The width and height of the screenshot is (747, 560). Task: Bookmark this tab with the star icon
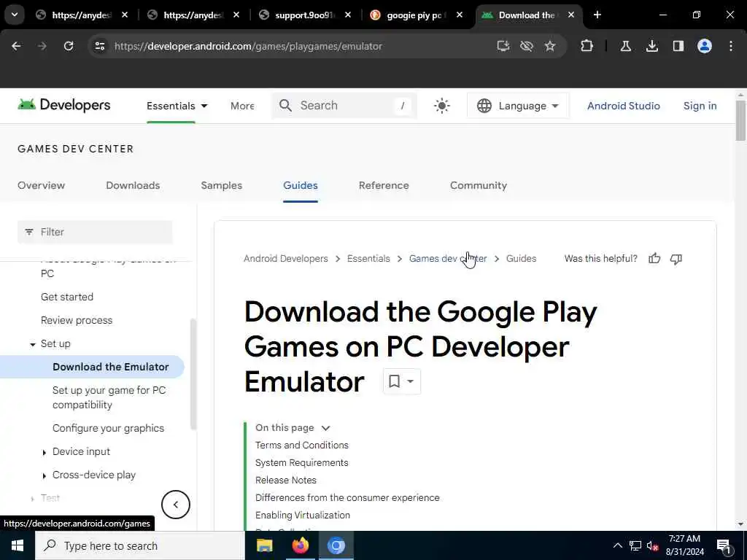(550, 46)
